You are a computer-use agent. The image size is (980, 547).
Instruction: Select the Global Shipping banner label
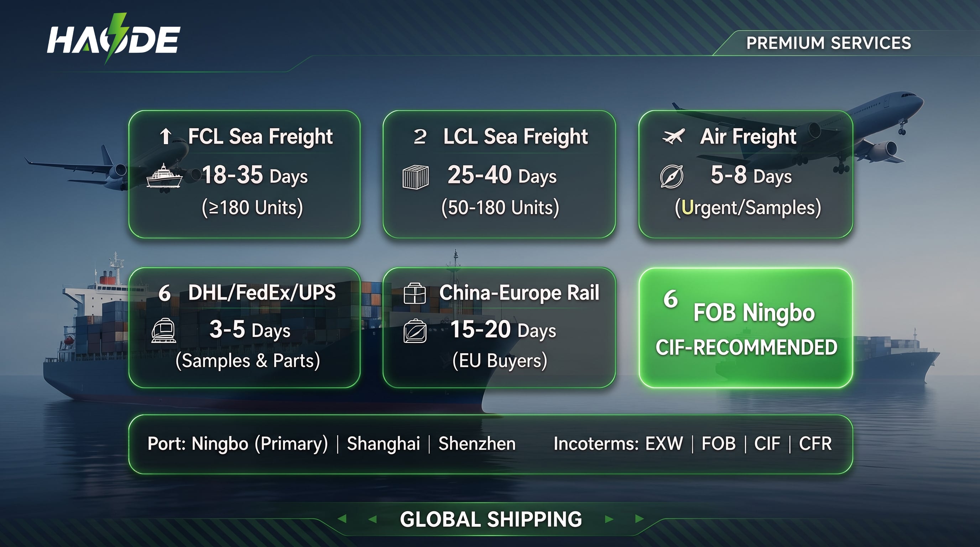491,519
